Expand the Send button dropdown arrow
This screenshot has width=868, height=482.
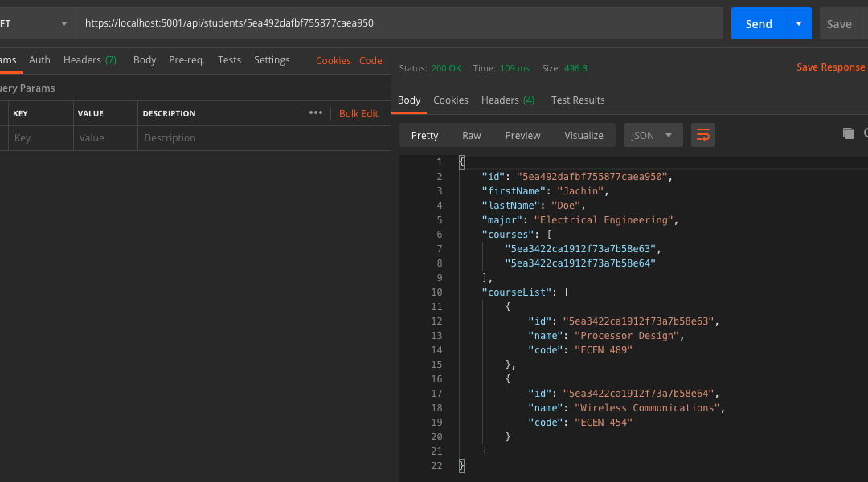coord(799,24)
